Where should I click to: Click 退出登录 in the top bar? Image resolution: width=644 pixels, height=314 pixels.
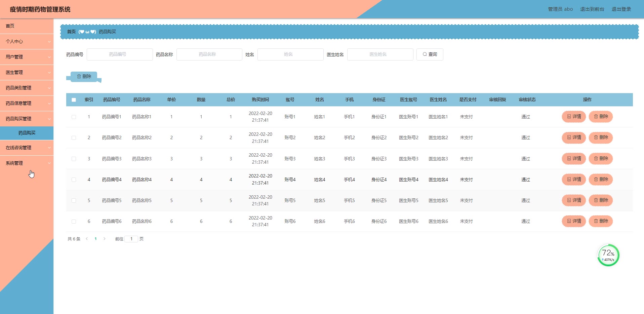[x=621, y=9]
